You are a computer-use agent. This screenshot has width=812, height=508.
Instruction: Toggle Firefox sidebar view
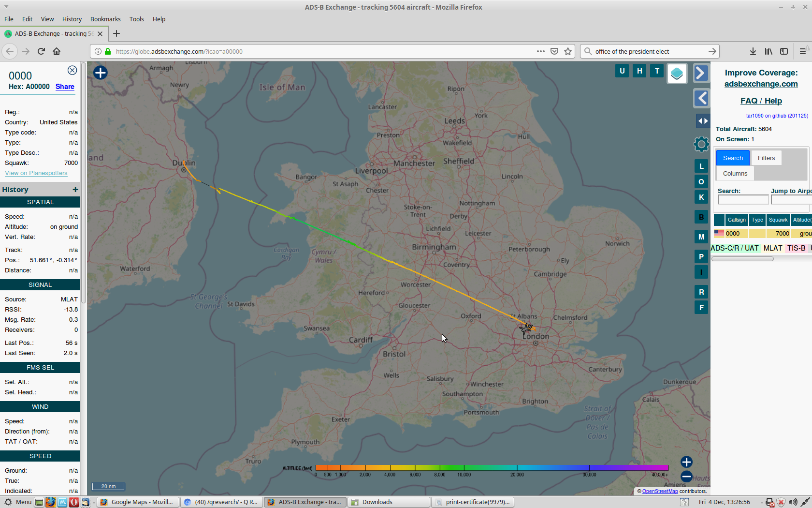point(784,51)
